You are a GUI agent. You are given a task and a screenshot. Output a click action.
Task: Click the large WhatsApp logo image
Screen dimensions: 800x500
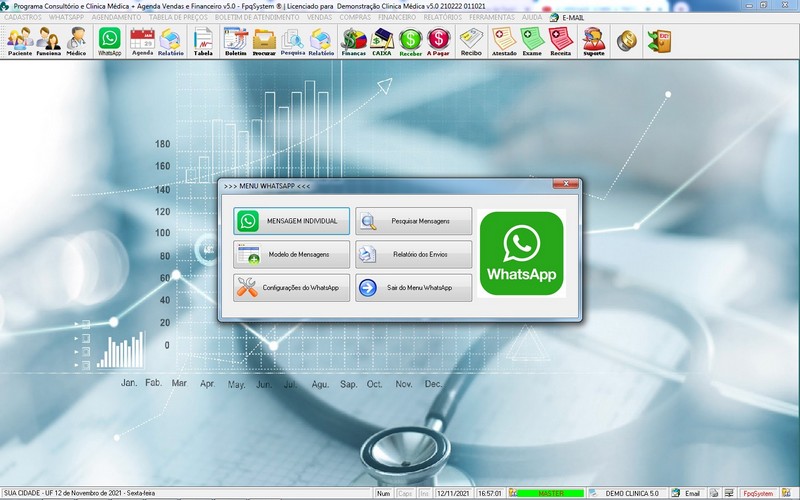tap(521, 253)
